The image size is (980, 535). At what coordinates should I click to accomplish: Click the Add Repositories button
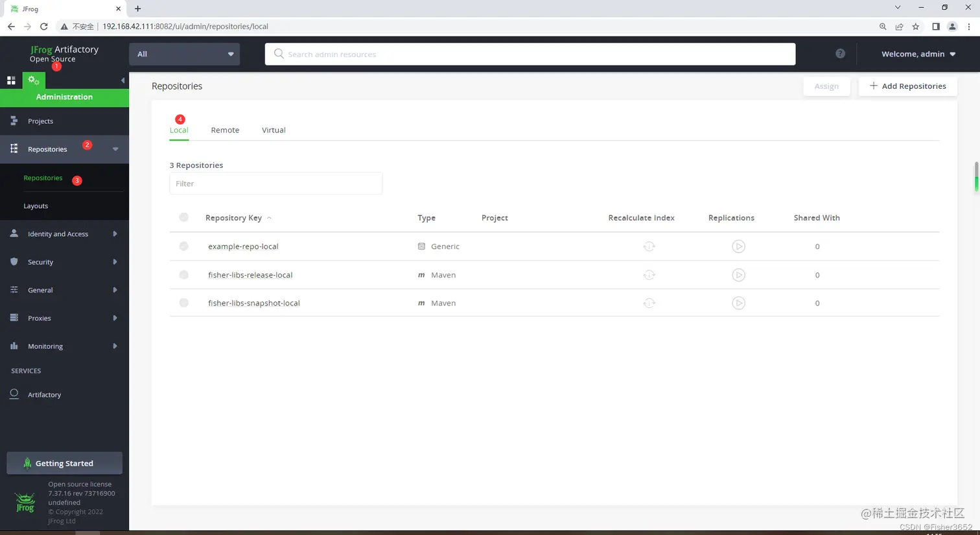pos(907,86)
